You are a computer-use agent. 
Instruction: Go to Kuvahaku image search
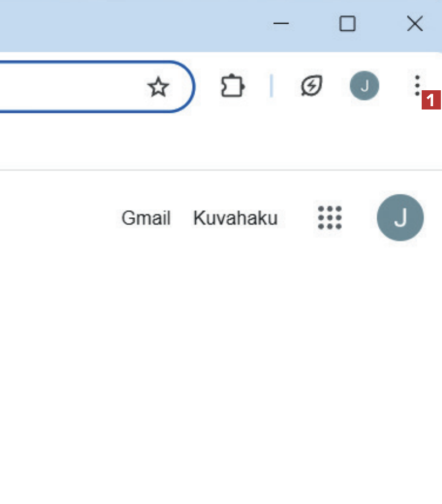pyautogui.click(x=235, y=218)
